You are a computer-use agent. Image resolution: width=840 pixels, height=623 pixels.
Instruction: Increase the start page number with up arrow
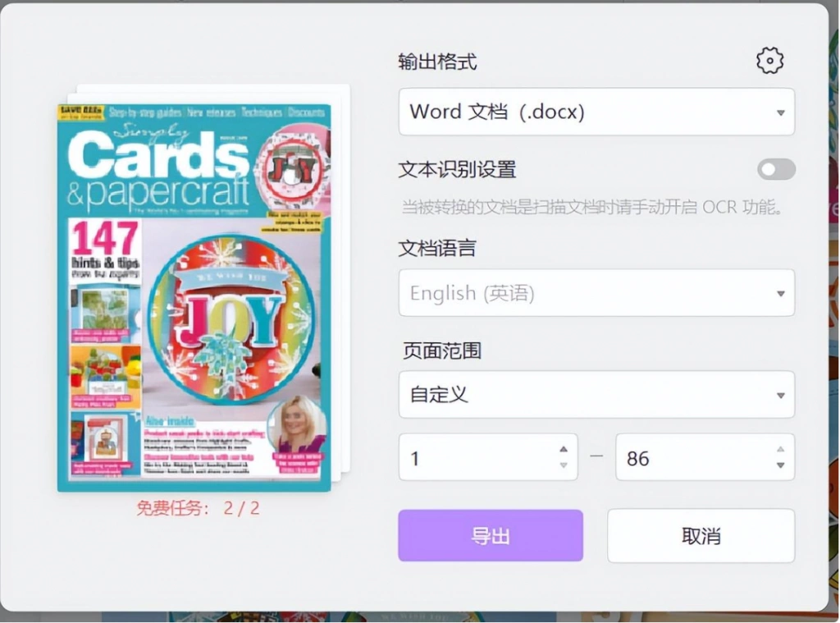(x=564, y=449)
